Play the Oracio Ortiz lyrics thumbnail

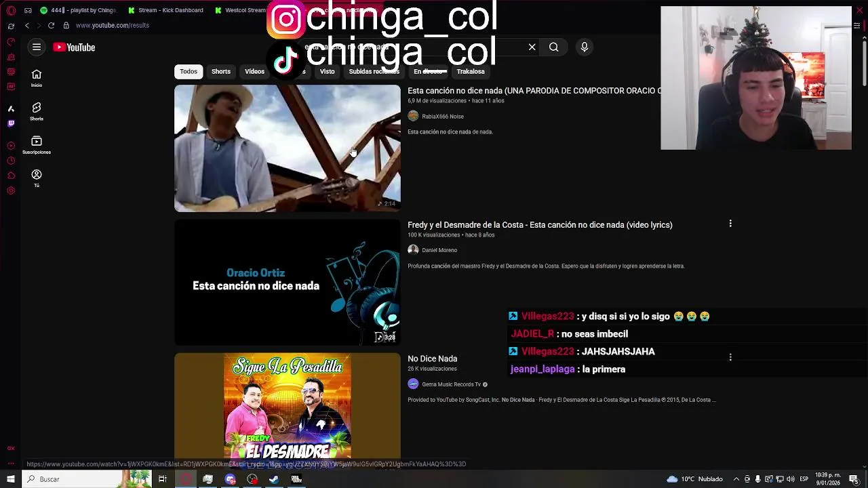pyautogui.click(x=288, y=282)
